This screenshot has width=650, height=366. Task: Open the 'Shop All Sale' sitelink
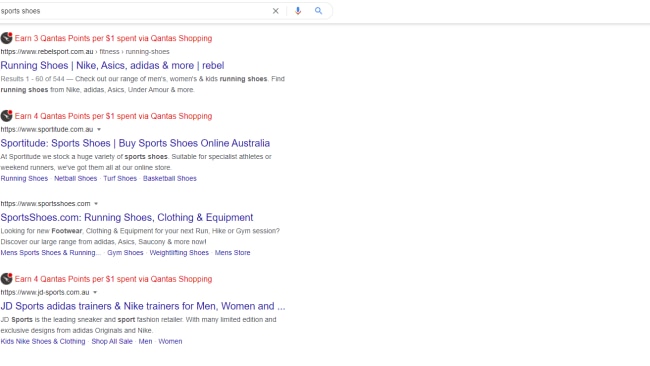[112, 342]
